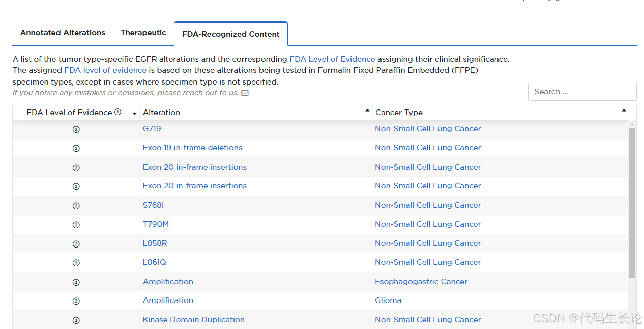Viewport: 644px width, 329px height.
Task: Open Non-Small Cell Lung Cancer in L858R row
Action: (428, 243)
